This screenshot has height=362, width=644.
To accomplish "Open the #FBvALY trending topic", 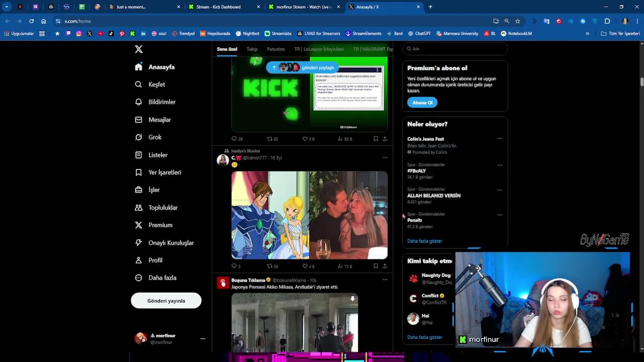I will pos(417,171).
